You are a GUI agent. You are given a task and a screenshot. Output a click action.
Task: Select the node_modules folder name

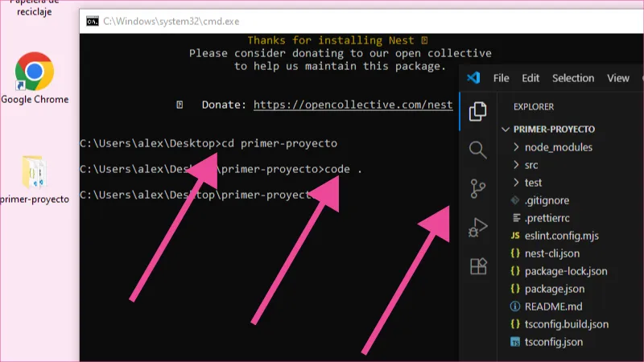[559, 147]
